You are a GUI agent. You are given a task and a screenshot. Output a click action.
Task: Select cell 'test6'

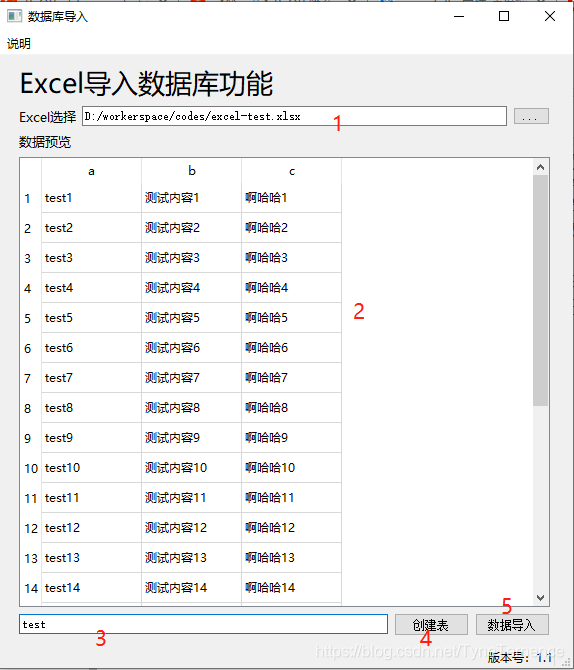91,348
